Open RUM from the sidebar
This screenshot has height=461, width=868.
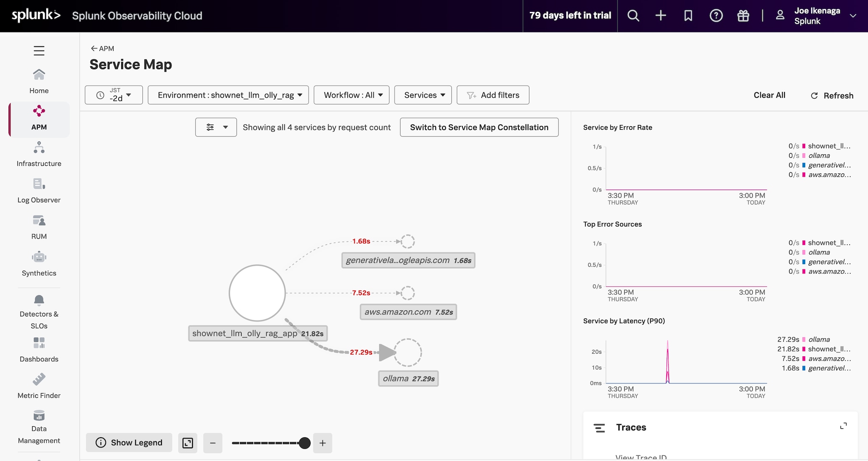tap(39, 227)
